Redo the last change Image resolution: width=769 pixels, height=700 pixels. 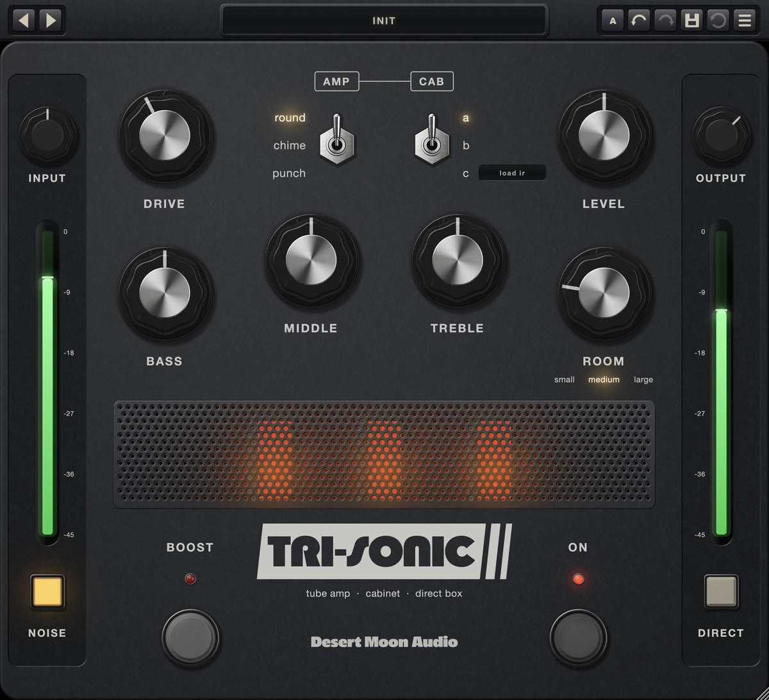pyautogui.click(x=666, y=20)
